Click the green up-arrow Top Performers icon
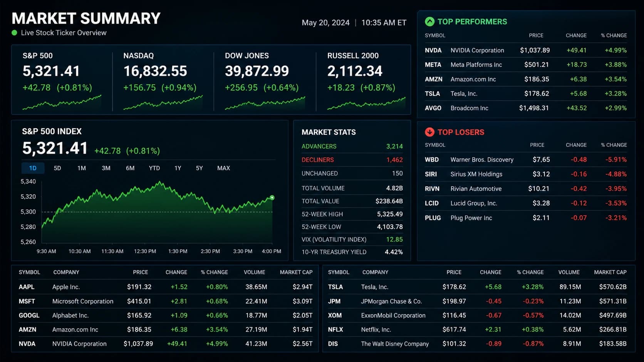This screenshot has height=362, width=644. tap(429, 22)
